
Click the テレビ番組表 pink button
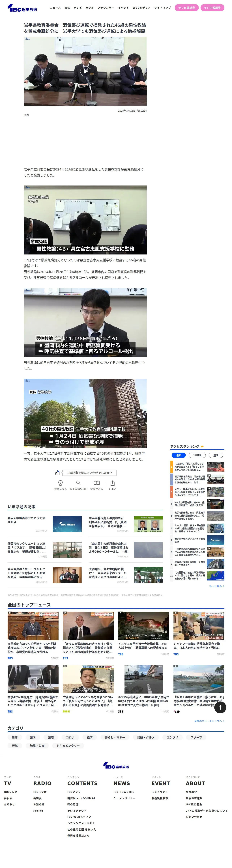tap(186, 8)
